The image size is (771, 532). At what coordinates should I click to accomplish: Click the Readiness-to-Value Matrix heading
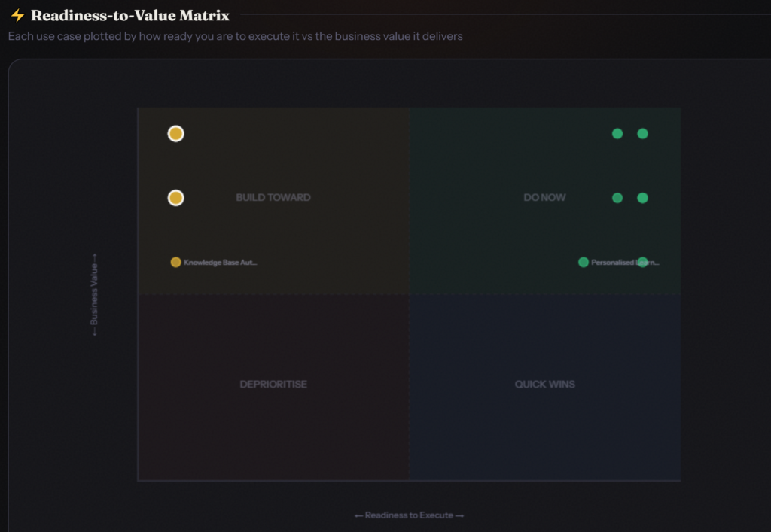point(130,15)
